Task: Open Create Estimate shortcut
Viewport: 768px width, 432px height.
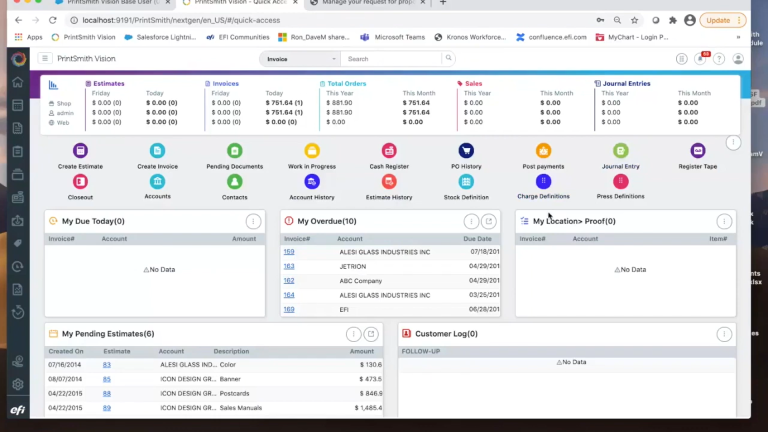Action: 80,151
